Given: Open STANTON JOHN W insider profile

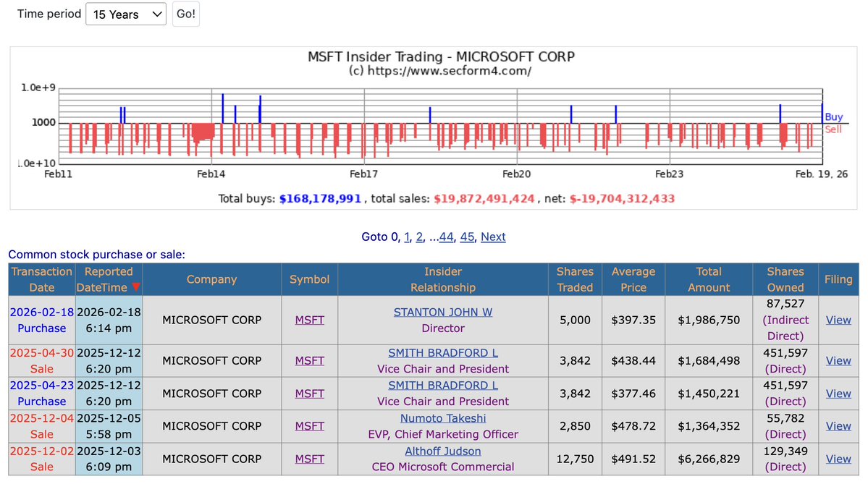Looking at the screenshot, I should [442, 312].
